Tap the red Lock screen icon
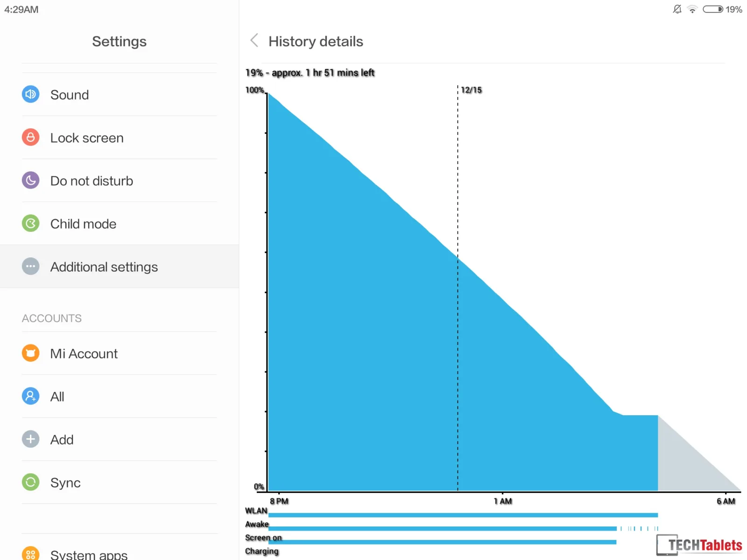 point(31,137)
